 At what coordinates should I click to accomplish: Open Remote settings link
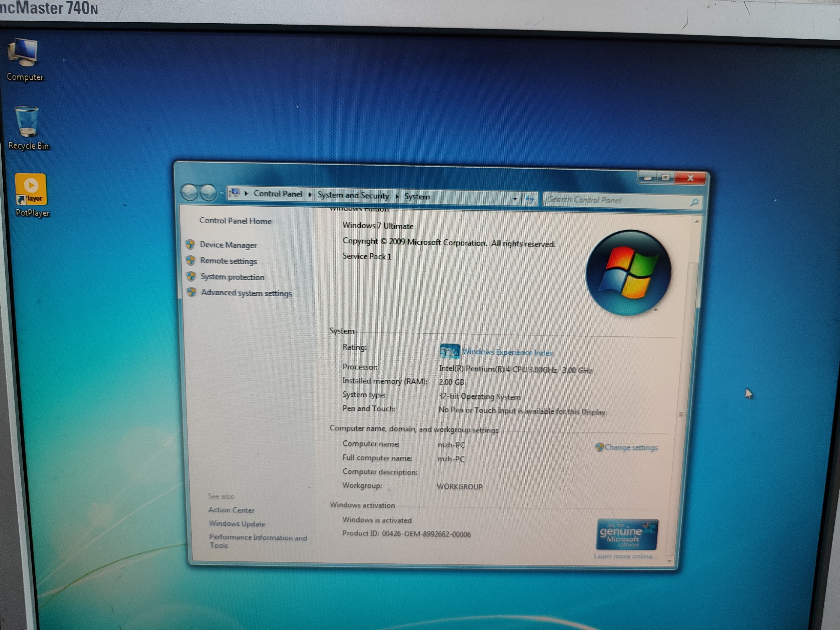point(229,261)
